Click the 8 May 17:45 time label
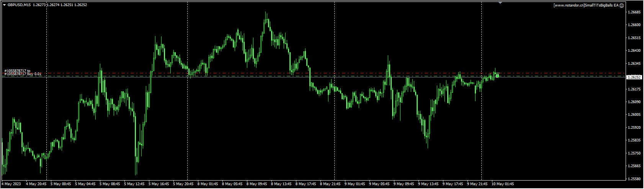 [x=306, y=184]
